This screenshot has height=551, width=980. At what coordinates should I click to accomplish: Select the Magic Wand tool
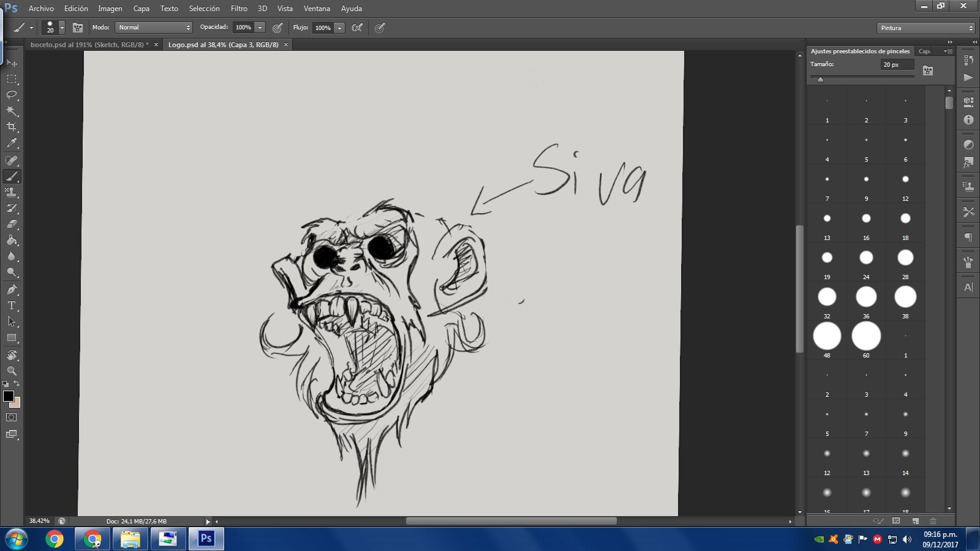pyautogui.click(x=12, y=111)
